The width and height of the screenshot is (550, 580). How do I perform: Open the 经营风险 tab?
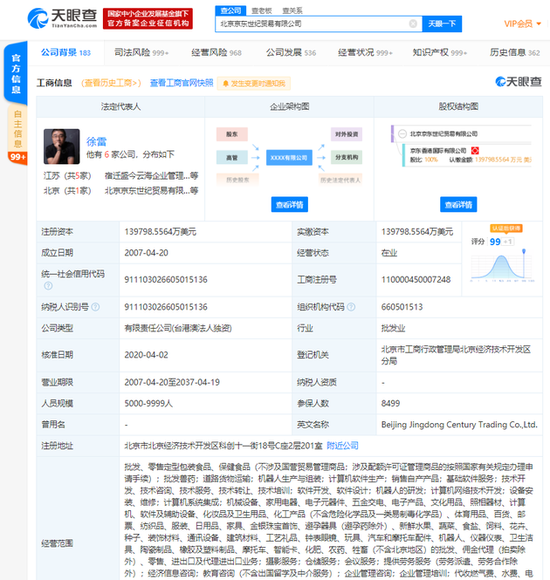pyautogui.click(x=216, y=53)
